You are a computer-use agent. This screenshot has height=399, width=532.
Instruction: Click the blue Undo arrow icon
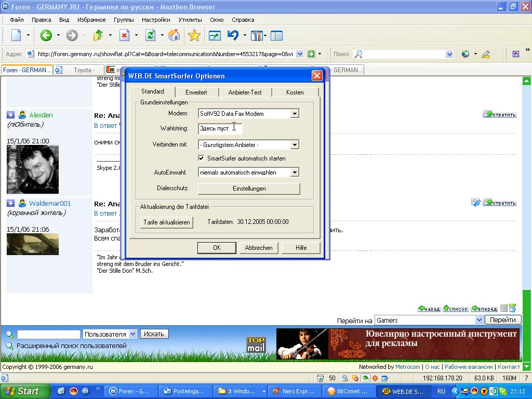[x=233, y=35]
